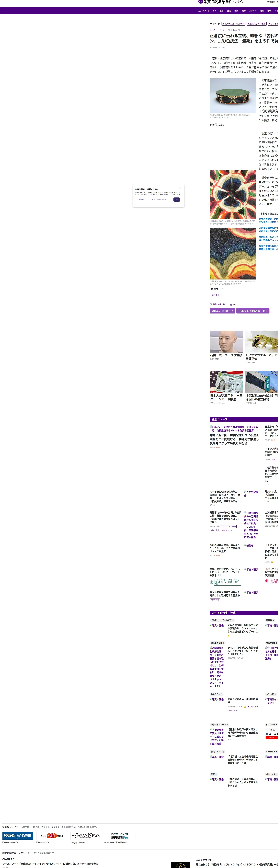The height and width of the screenshot is (868, 278).
Task: Click the 次へ button in the dialog
Action: (x=177, y=199)
